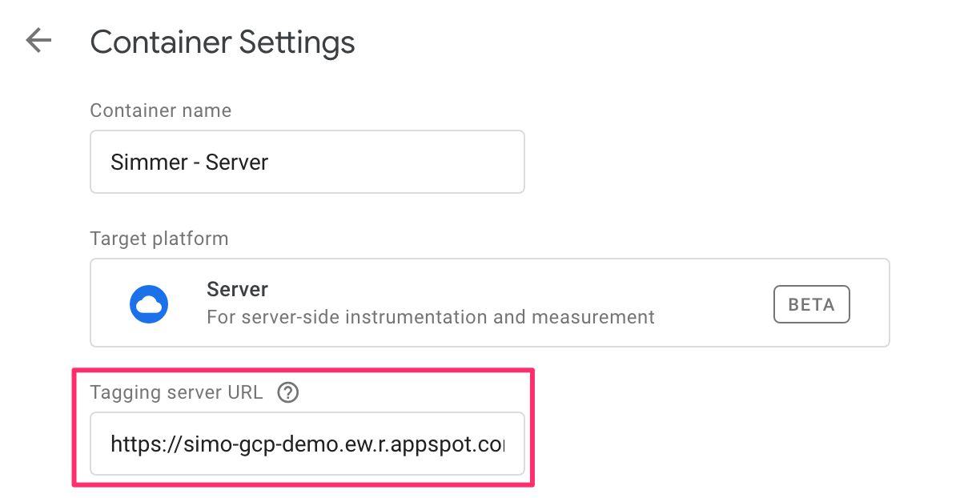Focus the Tagging server URL input field
Viewport: 980px width, 498px height.
point(307,444)
